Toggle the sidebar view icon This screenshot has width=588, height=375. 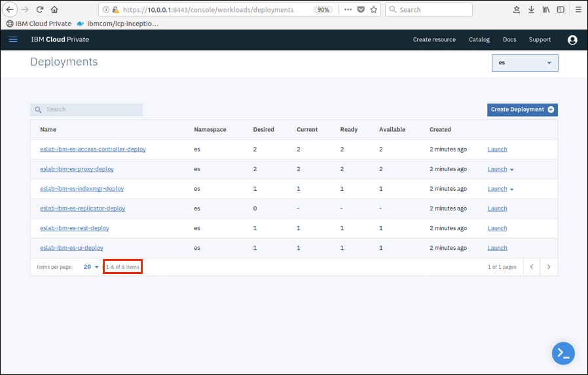pyautogui.click(x=560, y=10)
